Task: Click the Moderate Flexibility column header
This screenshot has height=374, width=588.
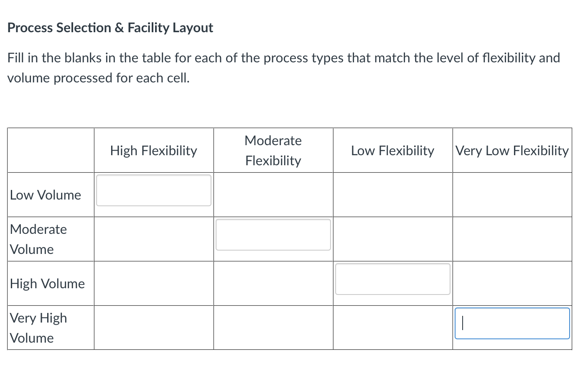Action: tap(273, 150)
